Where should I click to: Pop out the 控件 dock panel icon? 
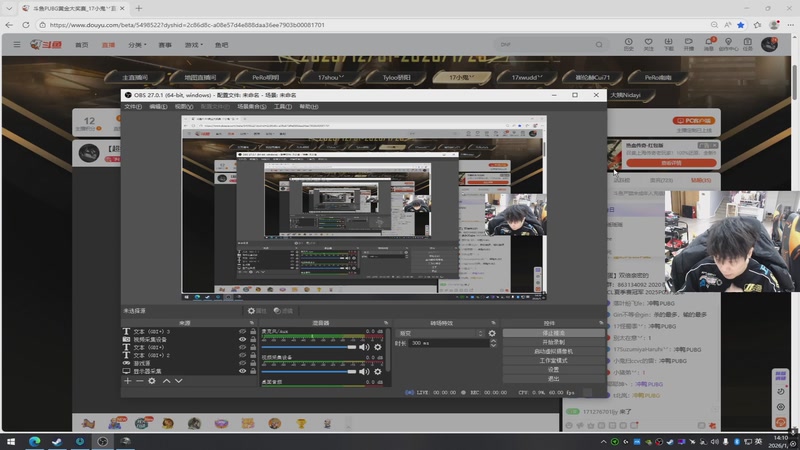[x=601, y=323]
